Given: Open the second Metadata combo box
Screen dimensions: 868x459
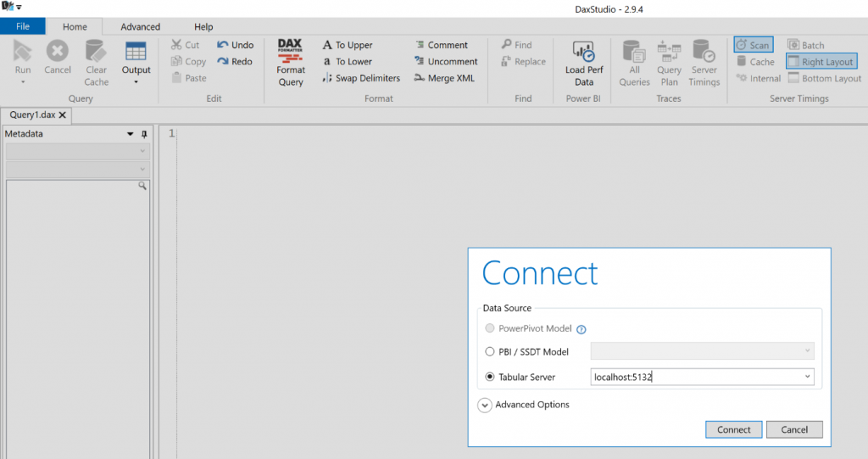Looking at the screenshot, I should pos(77,169).
